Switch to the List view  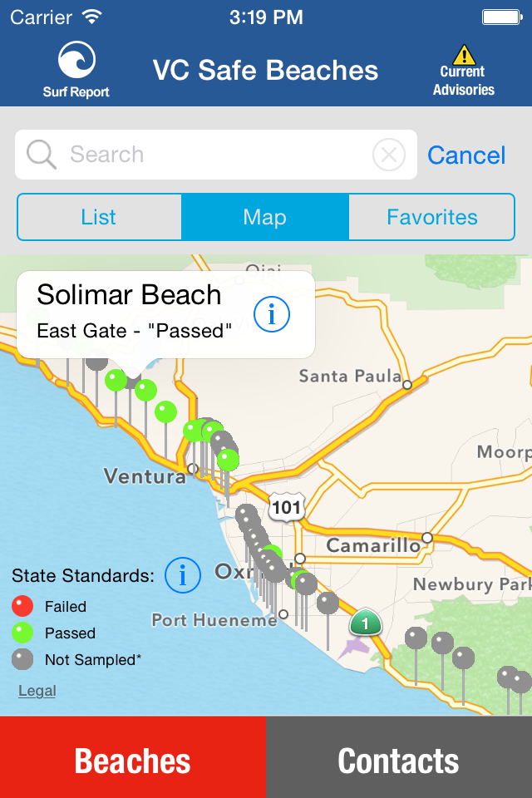[99, 217]
